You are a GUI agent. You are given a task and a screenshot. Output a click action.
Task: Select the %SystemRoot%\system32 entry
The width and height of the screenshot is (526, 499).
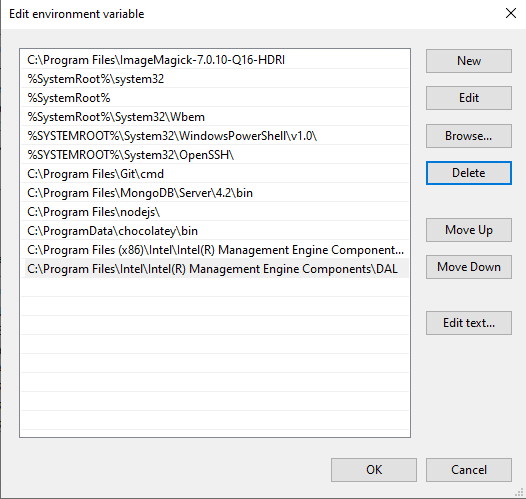(215, 79)
